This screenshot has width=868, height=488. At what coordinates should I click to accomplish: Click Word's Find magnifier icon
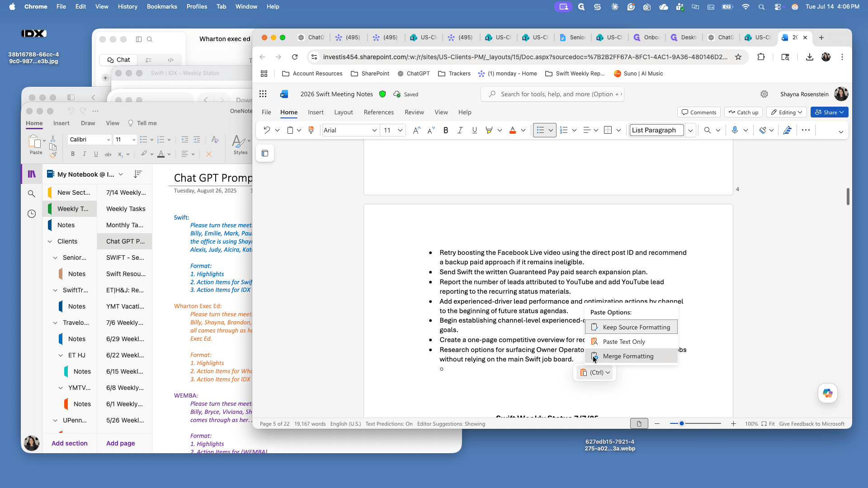point(708,130)
